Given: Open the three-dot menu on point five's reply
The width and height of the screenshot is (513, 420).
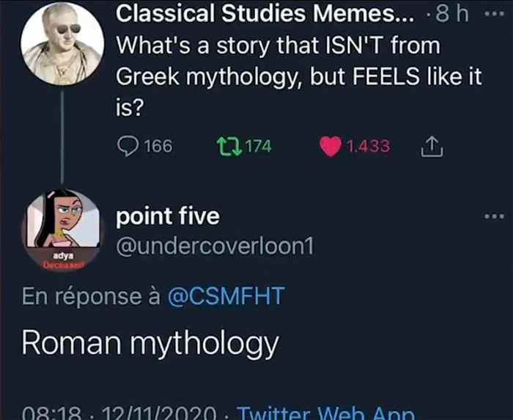Looking at the screenshot, I should point(494,216).
